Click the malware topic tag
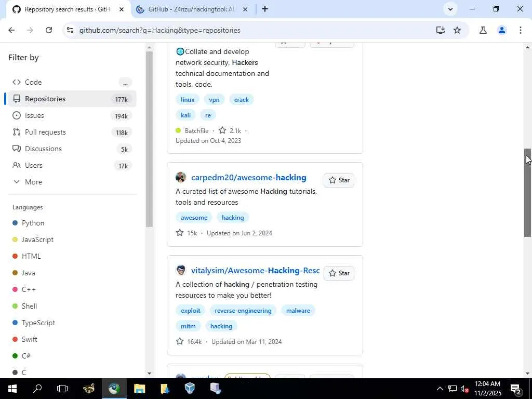This screenshot has height=399, width=532. (298, 311)
